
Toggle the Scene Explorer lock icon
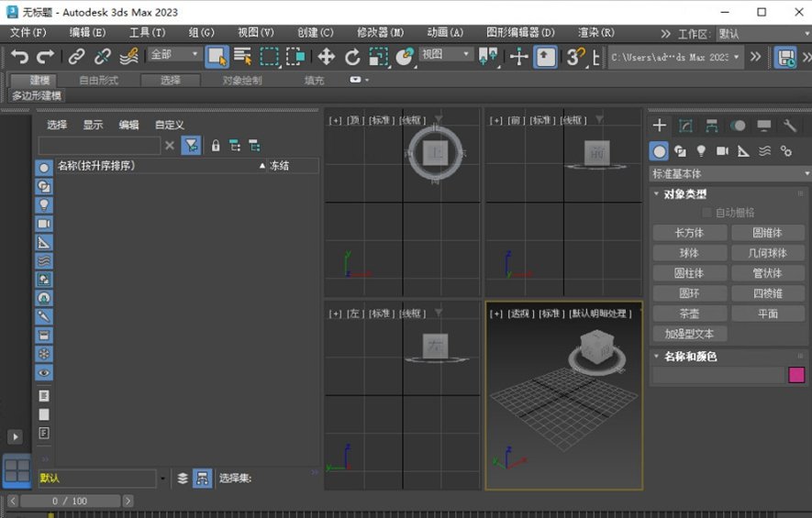216,146
